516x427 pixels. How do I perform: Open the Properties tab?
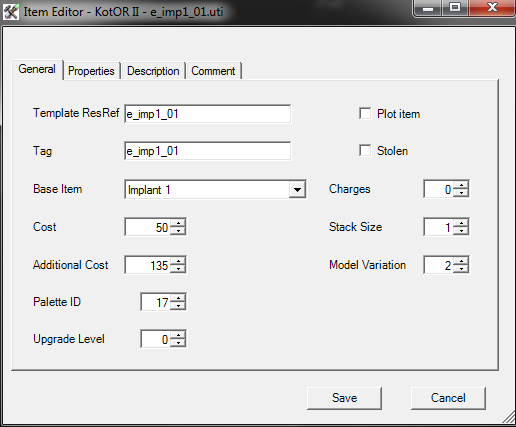coord(91,71)
